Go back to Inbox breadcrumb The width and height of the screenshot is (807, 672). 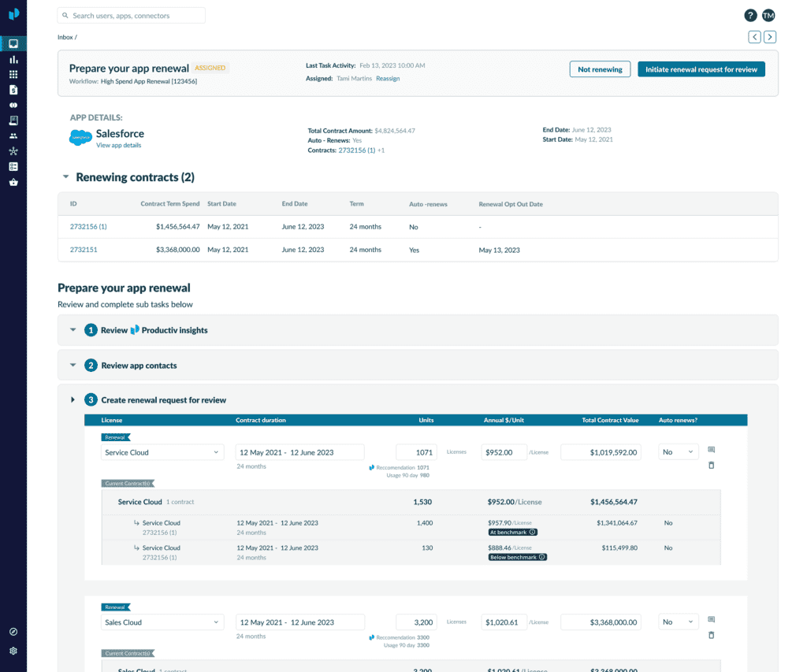[65, 37]
